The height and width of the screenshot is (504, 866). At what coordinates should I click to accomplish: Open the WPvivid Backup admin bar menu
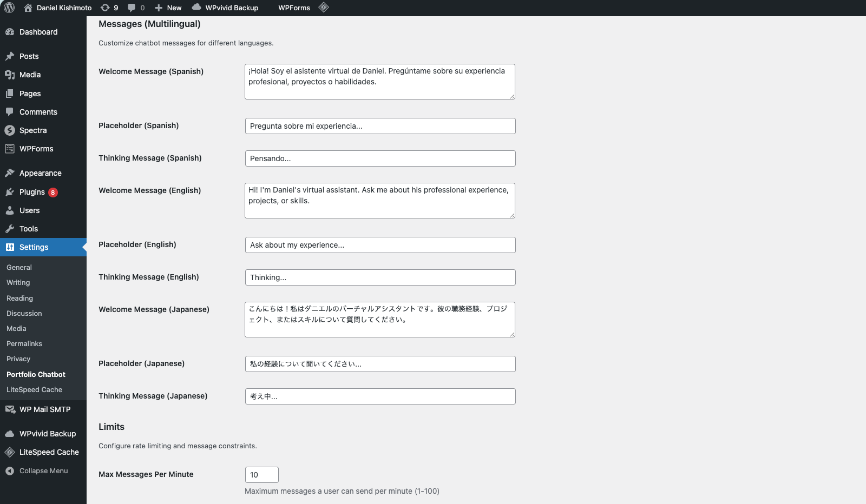pyautogui.click(x=226, y=8)
